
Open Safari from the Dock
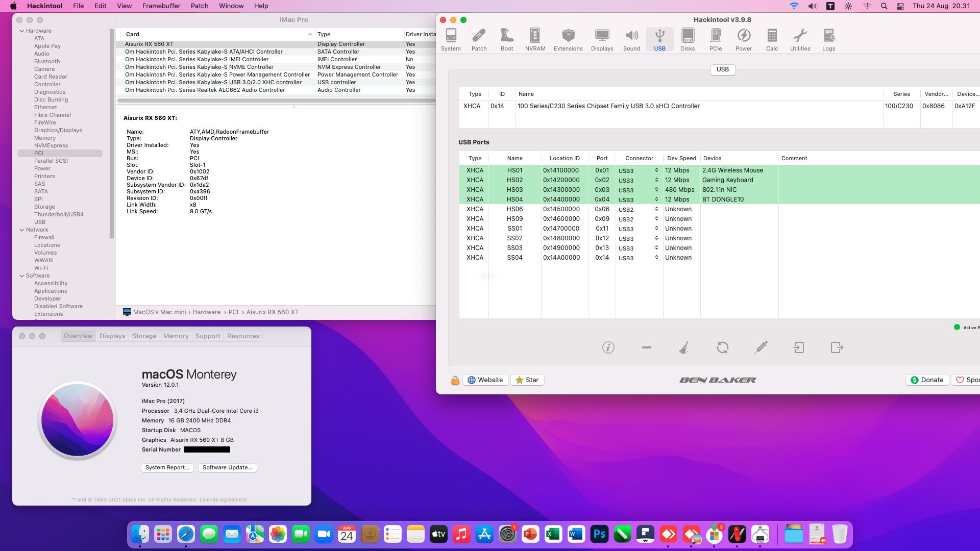click(x=186, y=534)
